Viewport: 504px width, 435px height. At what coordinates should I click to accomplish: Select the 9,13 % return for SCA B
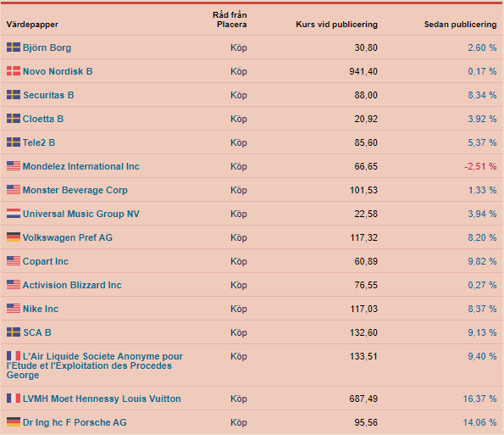[x=482, y=332]
